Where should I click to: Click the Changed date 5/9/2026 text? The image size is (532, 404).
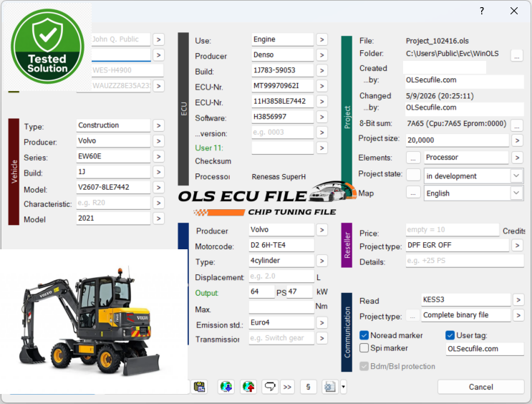440,96
